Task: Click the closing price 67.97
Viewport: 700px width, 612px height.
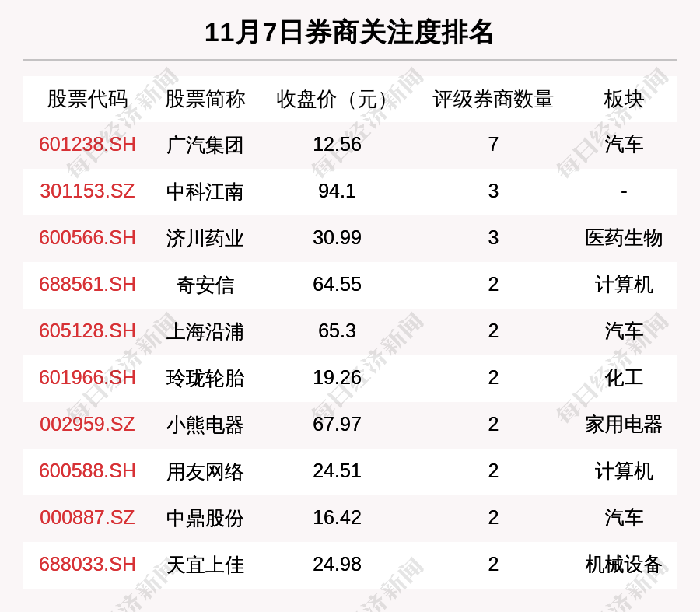Action: coord(337,424)
